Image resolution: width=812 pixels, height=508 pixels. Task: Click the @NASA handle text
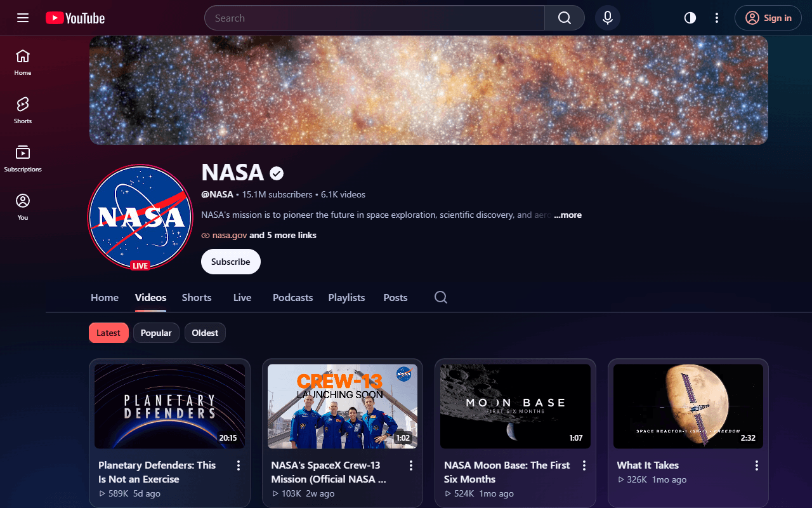pyautogui.click(x=217, y=194)
